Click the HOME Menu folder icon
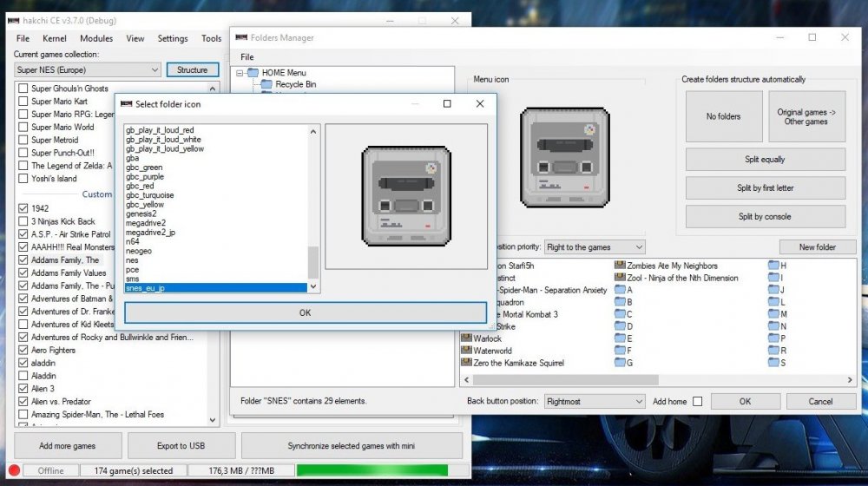The width and height of the screenshot is (868, 486). click(253, 73)
